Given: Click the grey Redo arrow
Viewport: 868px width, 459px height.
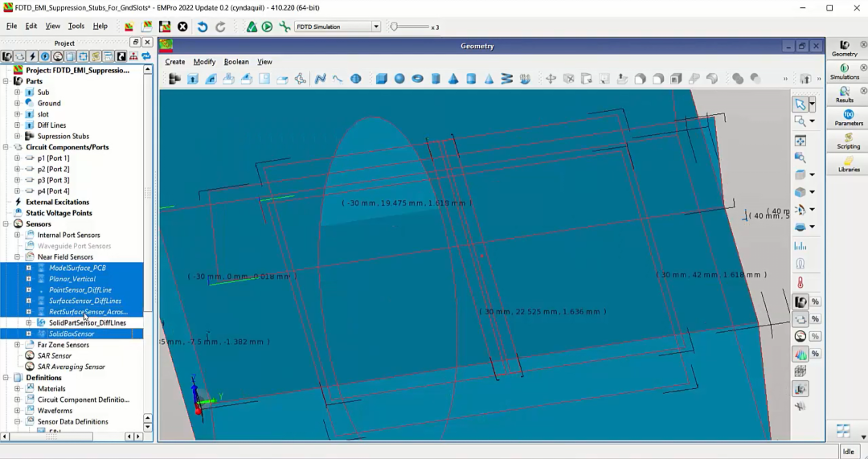Looking at the screenshot, I should [220, 27].
